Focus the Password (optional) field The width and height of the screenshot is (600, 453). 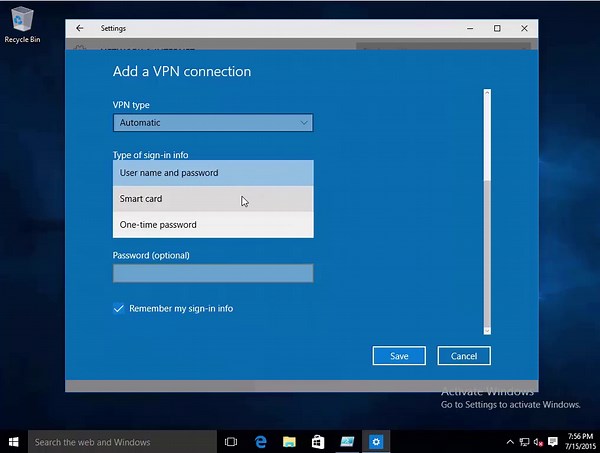(x=213, y=273)
